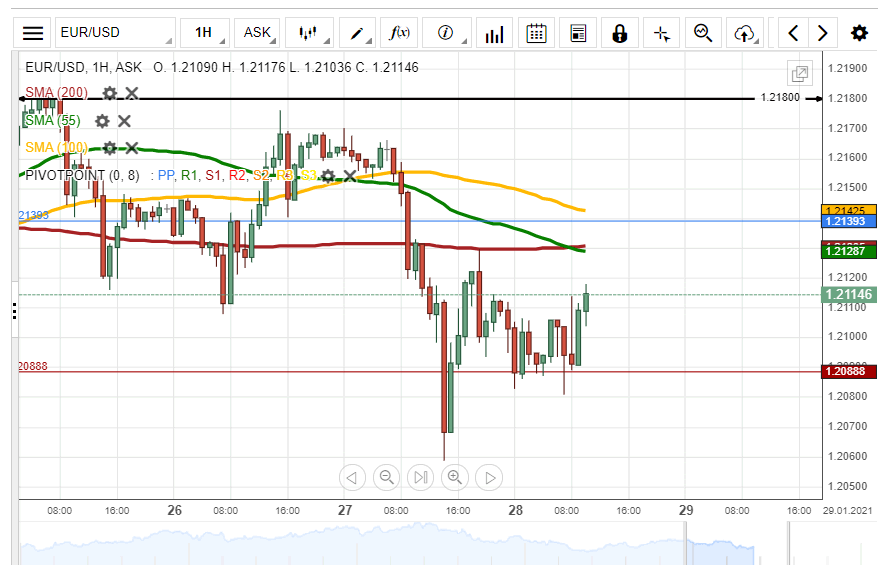
Task: Toggle the chart lock icon
Action: [x=620, y=33]
